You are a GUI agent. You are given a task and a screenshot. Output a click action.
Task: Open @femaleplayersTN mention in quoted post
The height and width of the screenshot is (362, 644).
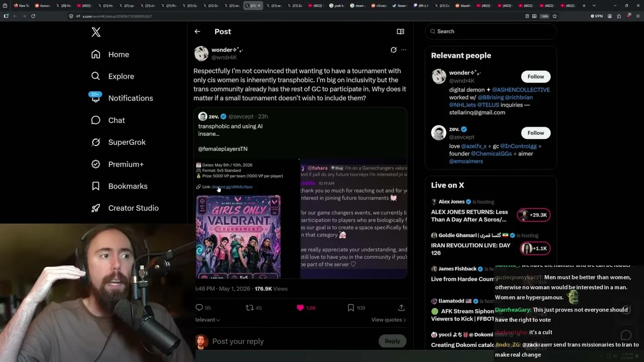pyautogui.click(x=223, y=149)
